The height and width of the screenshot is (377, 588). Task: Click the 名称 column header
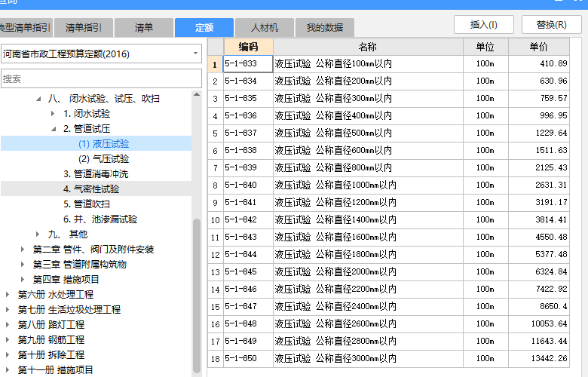coord(368,47)
